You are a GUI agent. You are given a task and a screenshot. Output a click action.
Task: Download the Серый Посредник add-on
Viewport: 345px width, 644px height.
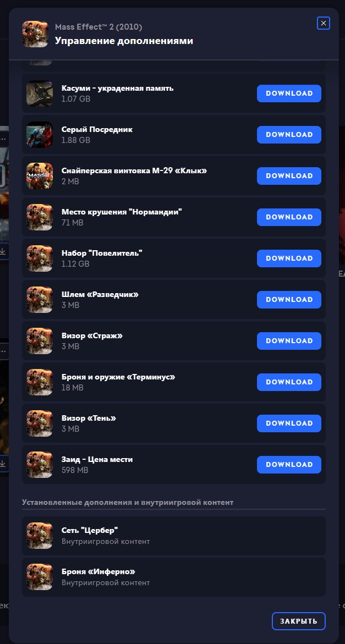(x=289, y=135)
